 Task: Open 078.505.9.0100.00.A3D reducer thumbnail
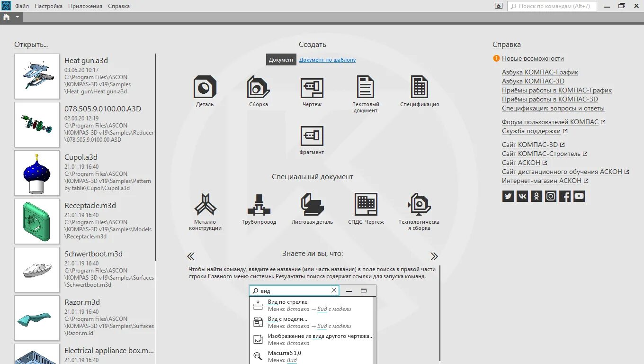(x=37, y=125)
